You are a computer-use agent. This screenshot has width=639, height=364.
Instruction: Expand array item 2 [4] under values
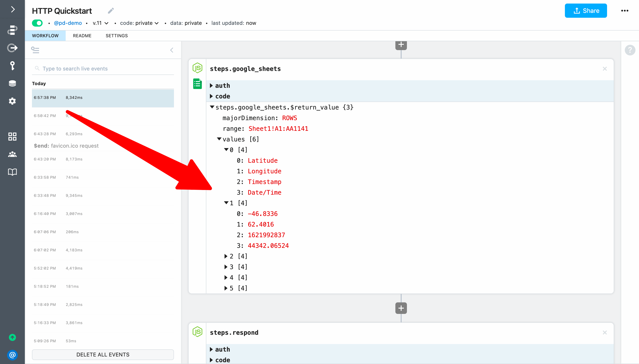pos(226,256)
